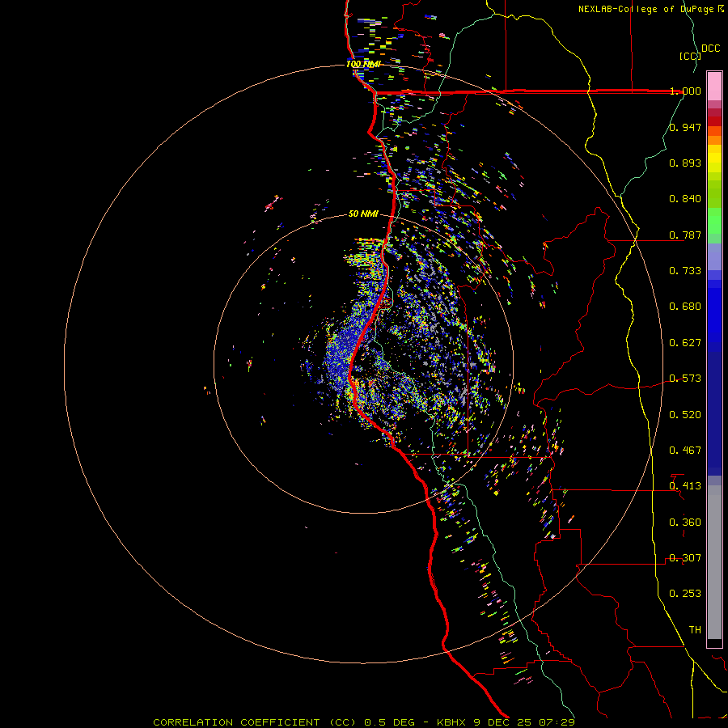Click the 50 NMI range ring label

(x=363, y=214)
